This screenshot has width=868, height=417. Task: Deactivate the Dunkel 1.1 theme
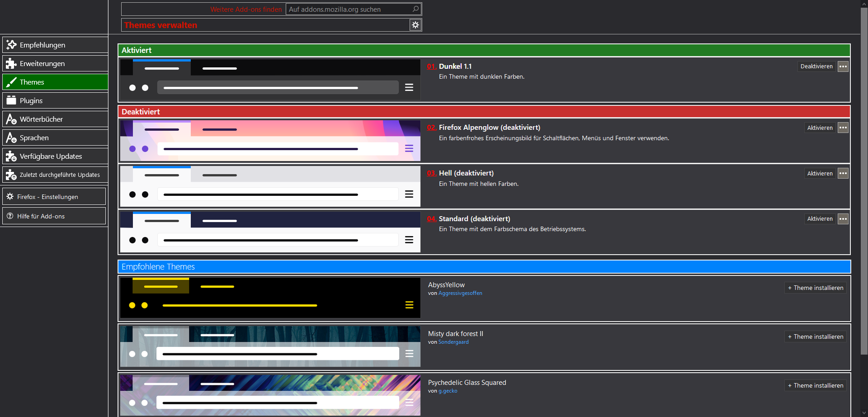click(x=816, y=66)
